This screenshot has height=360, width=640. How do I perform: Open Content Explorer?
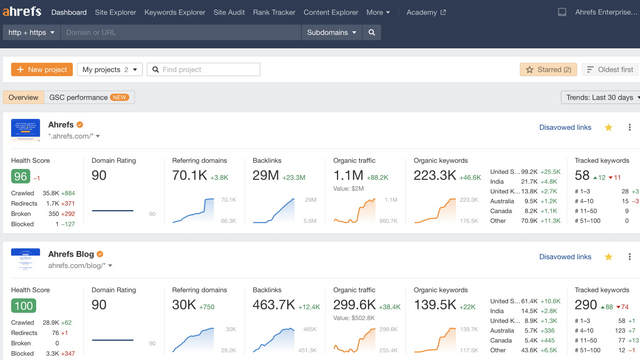331,12
